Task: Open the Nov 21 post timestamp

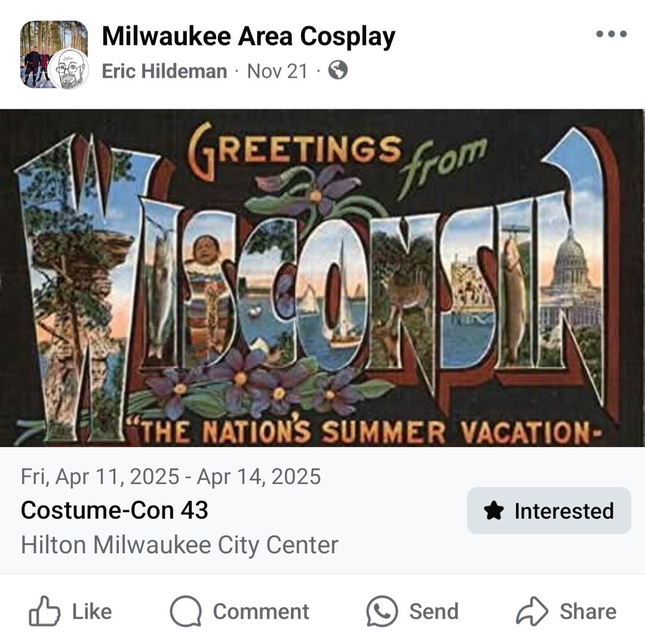Action: coord(277,70)
